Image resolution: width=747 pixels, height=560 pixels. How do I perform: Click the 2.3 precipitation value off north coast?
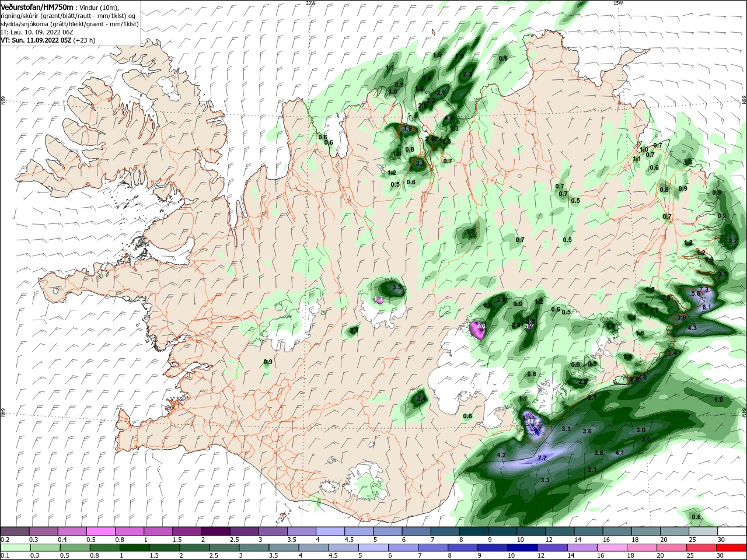pyautogui.click(x=467, y=75)
